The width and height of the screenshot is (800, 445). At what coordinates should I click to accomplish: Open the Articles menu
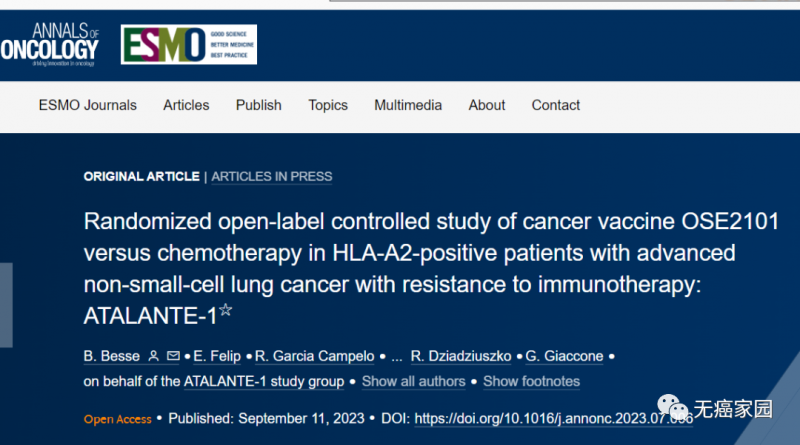pyautogui.click(x=186, y=105)
